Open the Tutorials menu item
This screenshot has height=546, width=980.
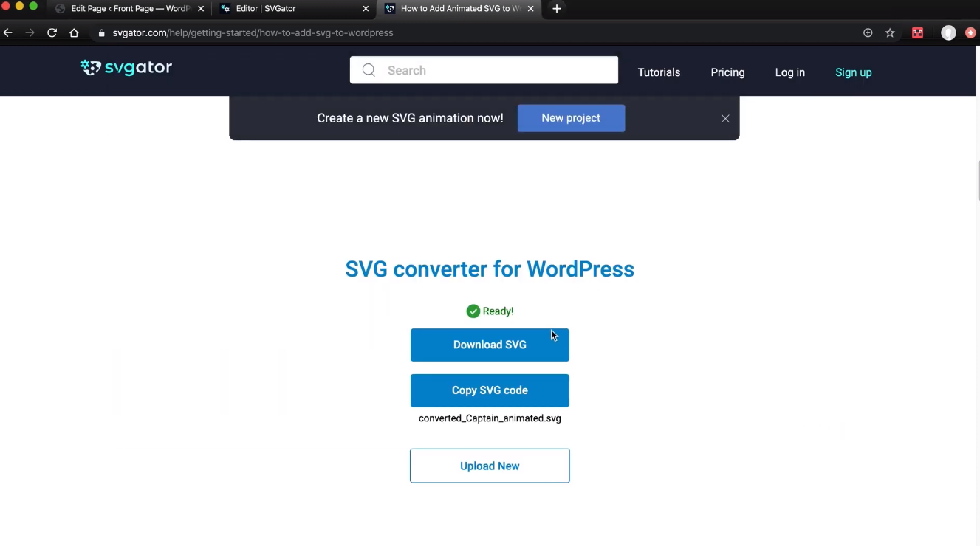point(659,72)
